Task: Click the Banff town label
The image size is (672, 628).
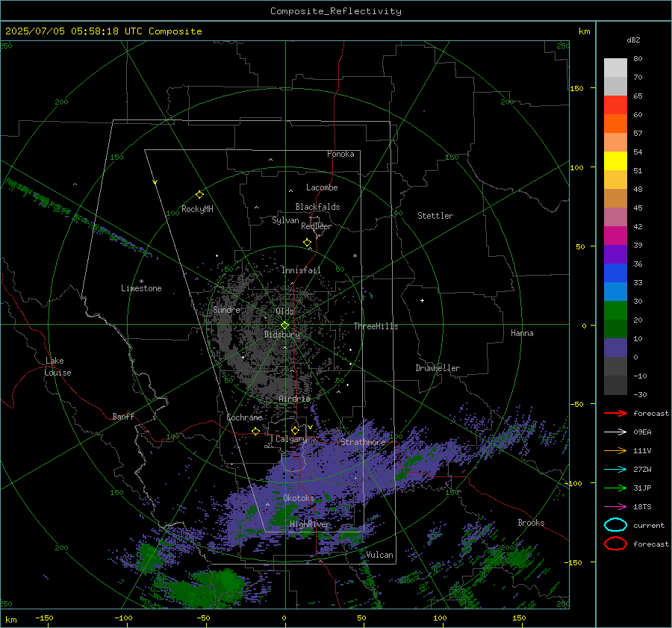Action: point(123,416)
